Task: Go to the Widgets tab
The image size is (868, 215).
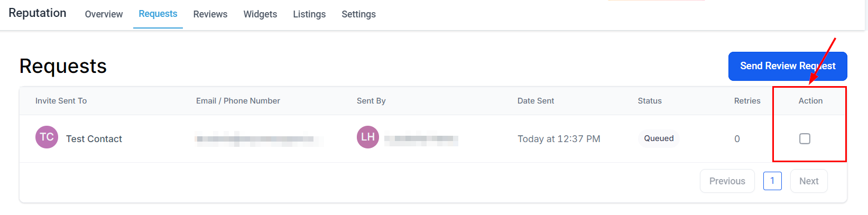Action: tap(260, 14)
